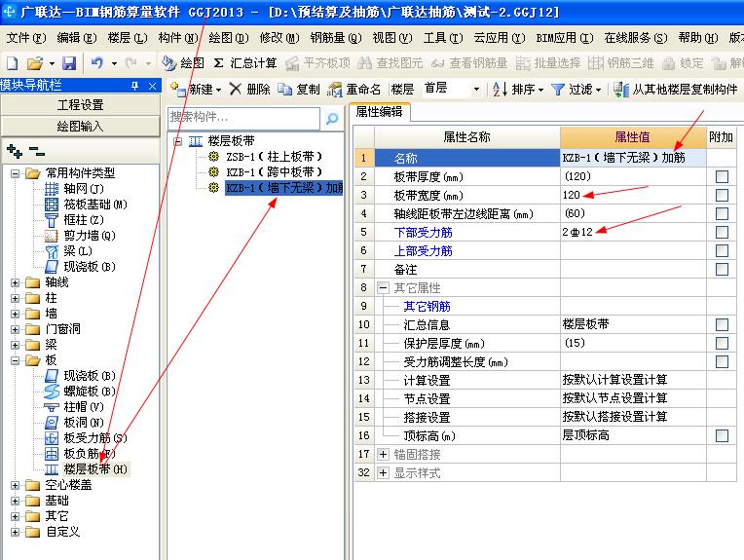
Task: Click the 板带宽度 value cell 120
Action: coord(633,195)
